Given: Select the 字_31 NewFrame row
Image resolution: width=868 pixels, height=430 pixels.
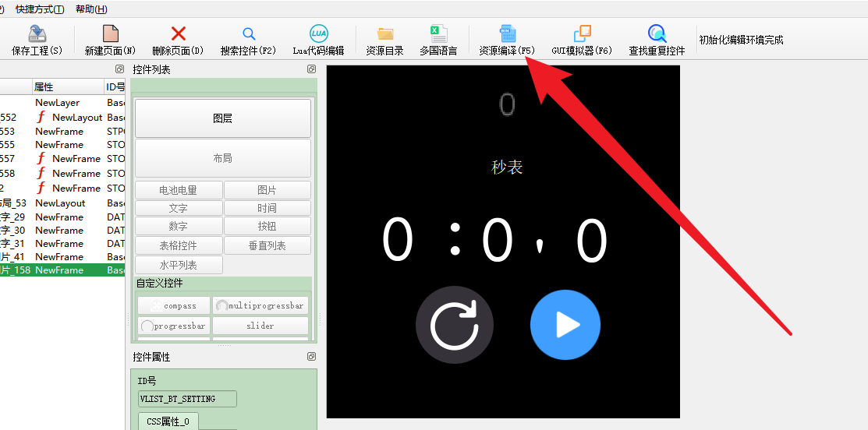Looking at the screenshot, I should (x=62, y=244).
